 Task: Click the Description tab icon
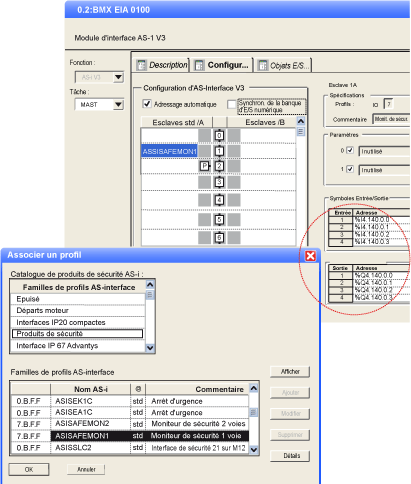click(142, 65)
